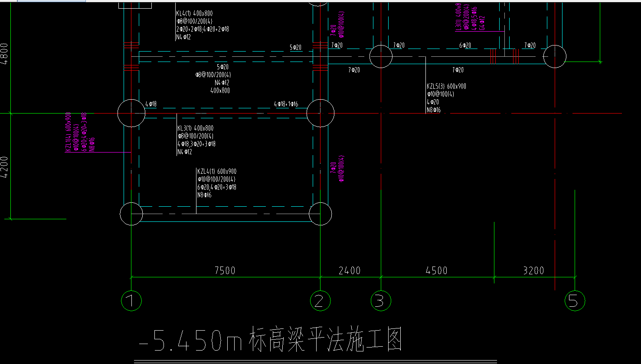Select the 4Φ20 text under KZL5(3)
This screenshot has height=364, width=641.
(433, 102)
